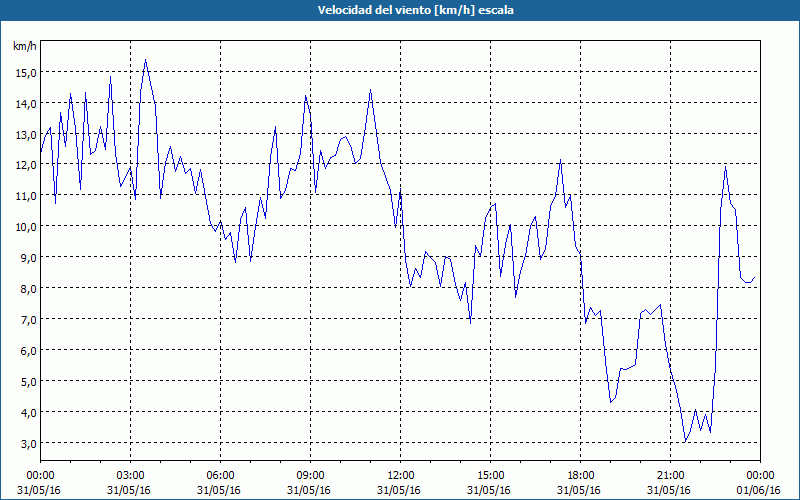Click the wind speed peak near 11:00

coord(370,90)
